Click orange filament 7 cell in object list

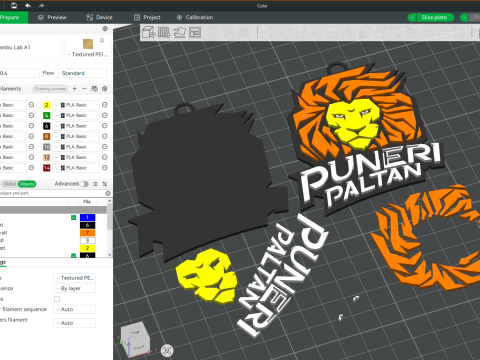coord(87,233)
